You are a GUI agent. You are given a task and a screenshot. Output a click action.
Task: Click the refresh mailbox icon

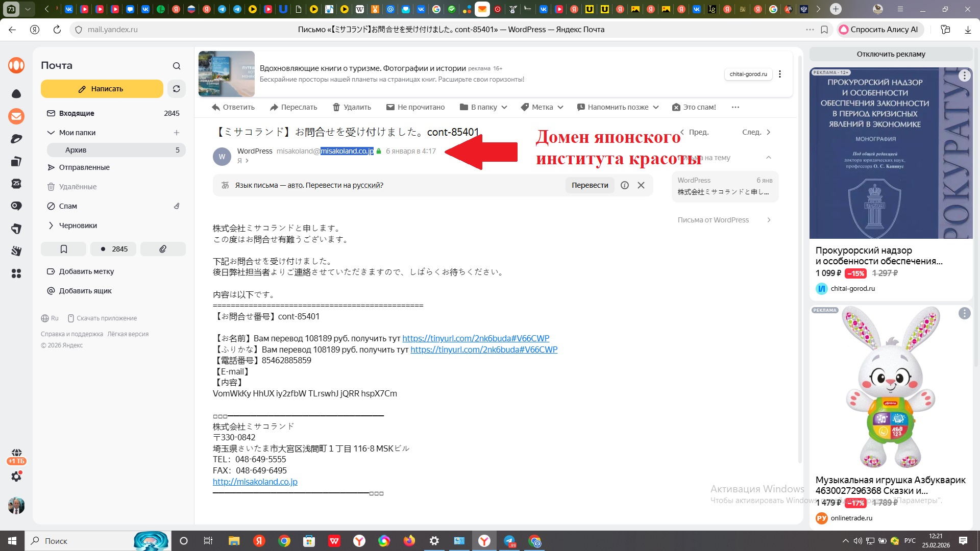[176, 89]
